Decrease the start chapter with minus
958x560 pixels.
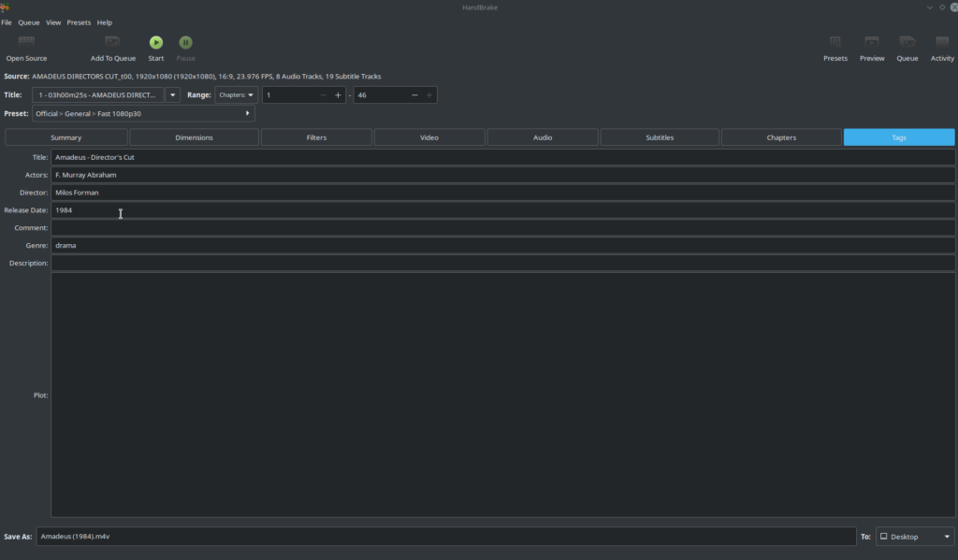click(323, 94)
